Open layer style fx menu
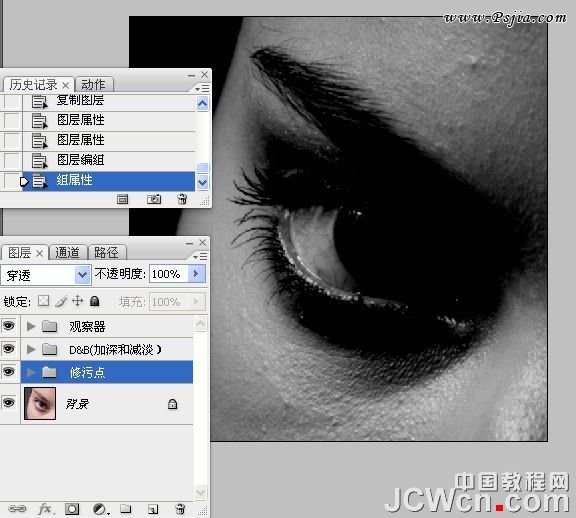 [x=45, y=509]
